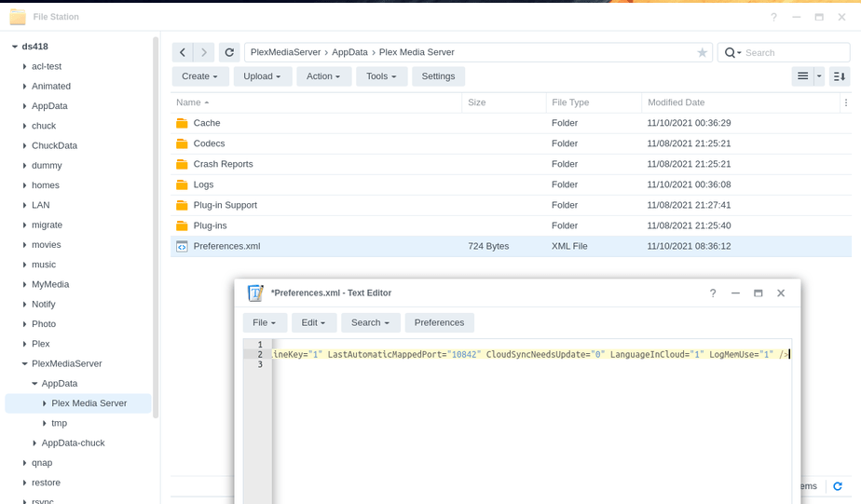The height and width of the screenshot is (504, 861).
Task: Go back in File Station navigation
Action: (183, 52)
